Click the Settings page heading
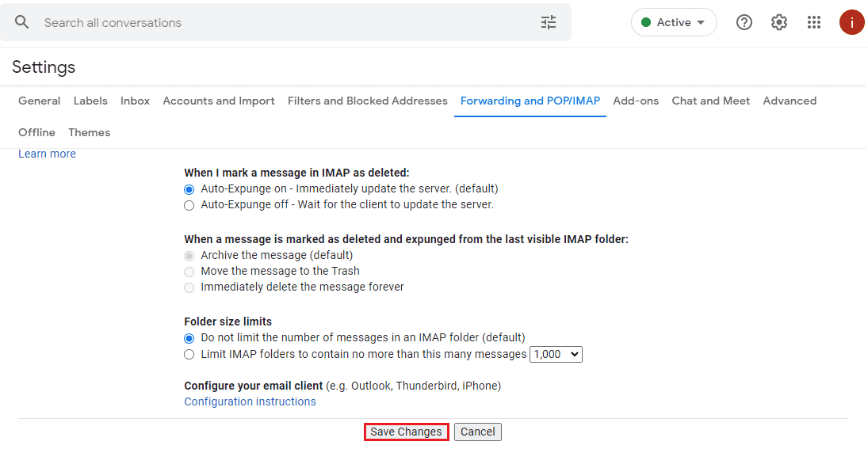The image size is (868, 468). [x=44, y=67]
